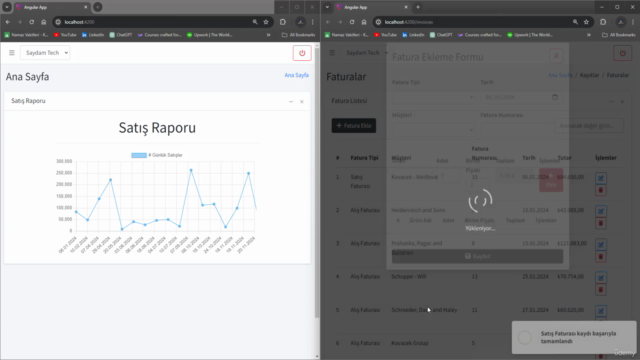
Task: Close the Fatura Ekleme Formu dialog
Action: [x=556, y=56]
